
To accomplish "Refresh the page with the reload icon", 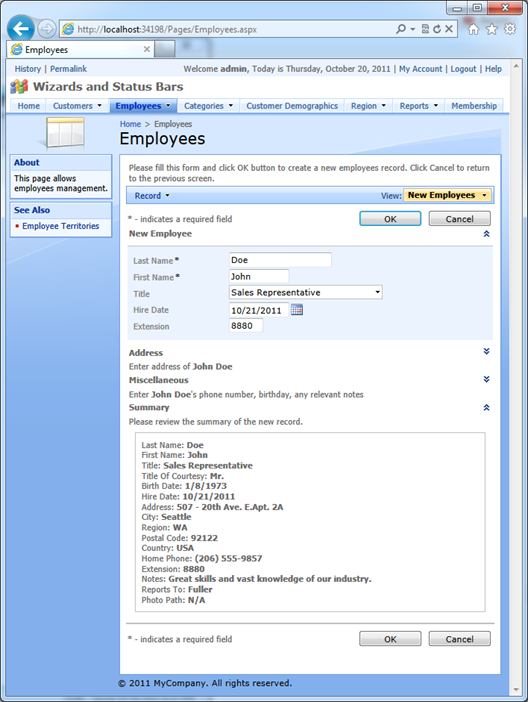I will click(x=437, y=29).
